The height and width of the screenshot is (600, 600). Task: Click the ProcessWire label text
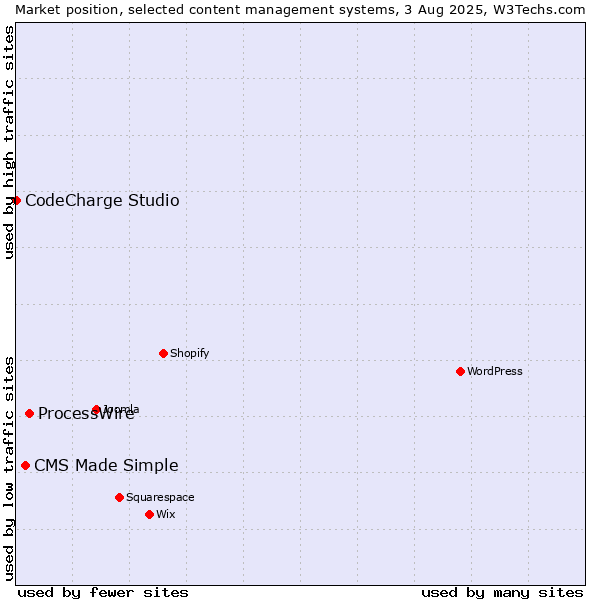(x=86, y=414)
